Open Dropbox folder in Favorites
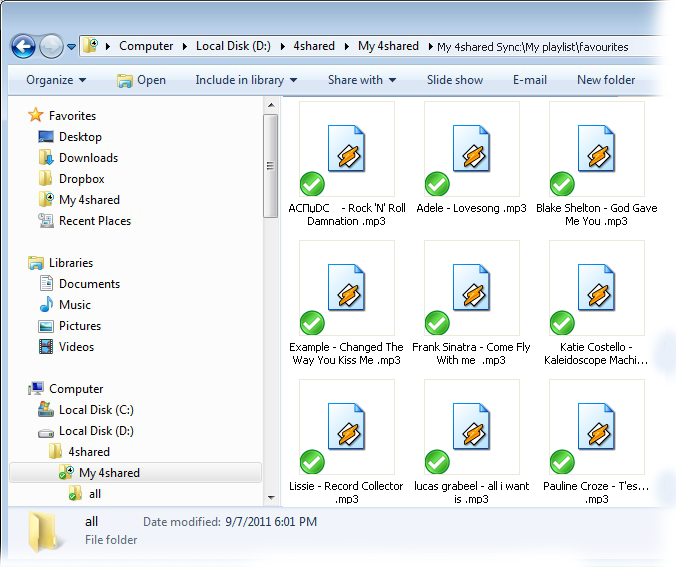676x572 pixels. coord(81,179)
